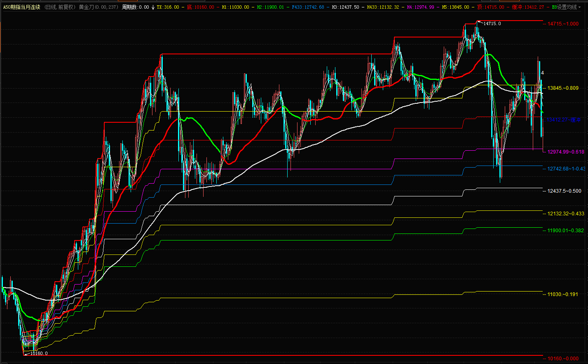
Task: Click the H4:12974.99 header value
Action: pyautogui.click(x=420, y=7)
